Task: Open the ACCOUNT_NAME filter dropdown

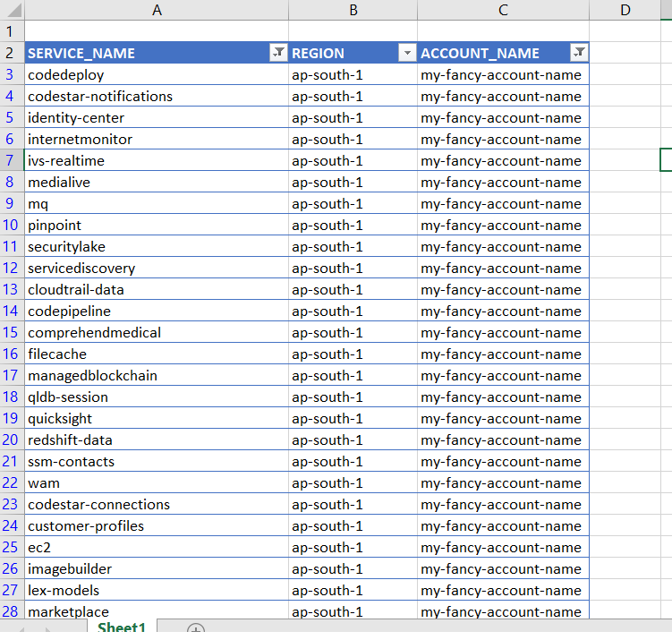Action: click(x=579, y=53)
